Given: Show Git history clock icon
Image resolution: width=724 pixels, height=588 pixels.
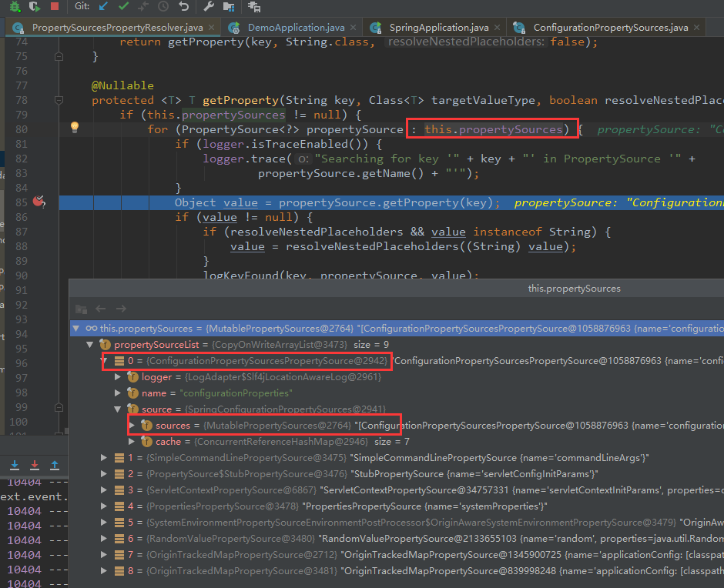Looking at the screenshot, I should pos(163,6).
